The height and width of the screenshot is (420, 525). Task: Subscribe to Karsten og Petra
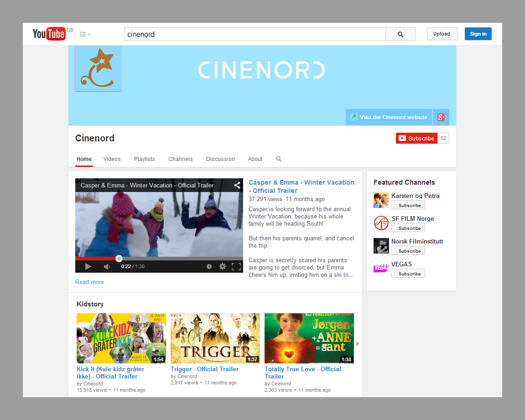(408, 205)
